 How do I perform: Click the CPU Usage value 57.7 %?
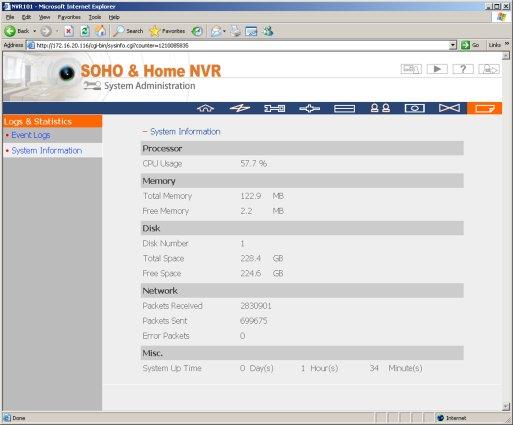[253, 164]
